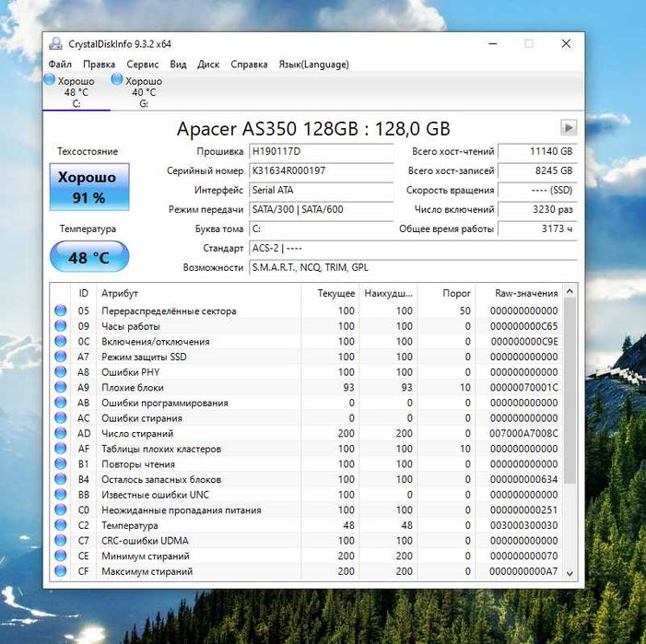The height and width of the screenshot is (644, 646).
Task: Click status icon of row AB Ошибки программирования
Action: click(x=60, y=403)
